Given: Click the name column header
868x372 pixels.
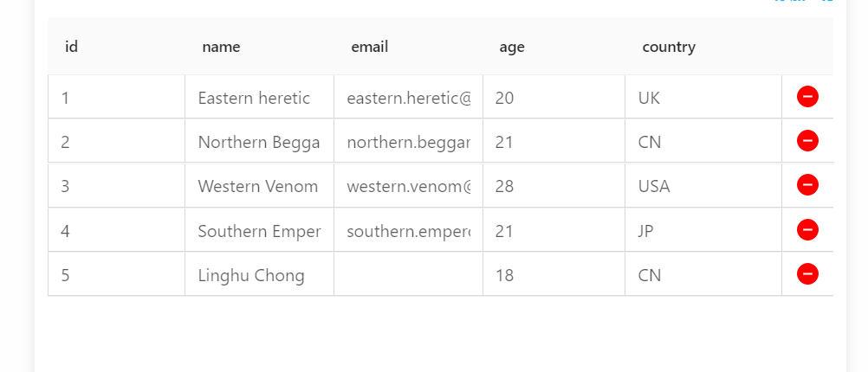Looking at the screenshot, I should pyautogui.click(x=221, y=47).
